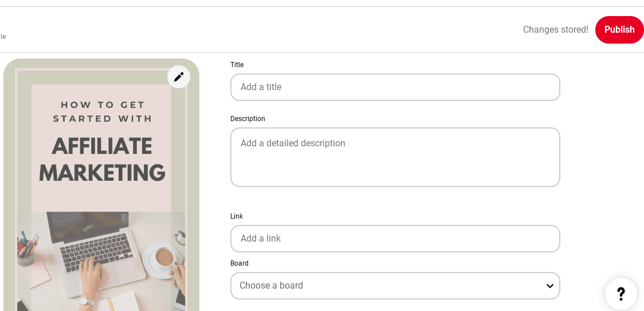Click the 'Add a link' field
This screenshot has width=644, height=311.
[x=395, y=239]
